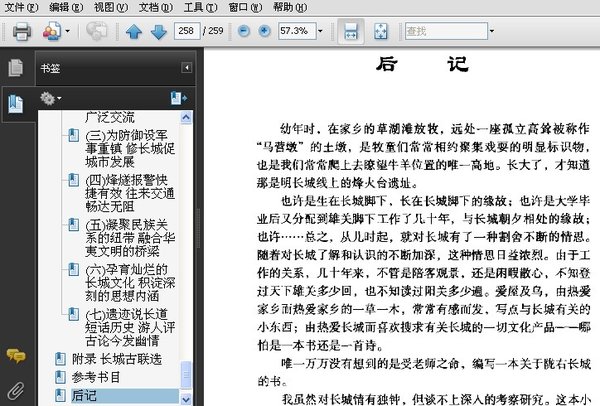Open the 编辑(E) menu

coord(66,7)
